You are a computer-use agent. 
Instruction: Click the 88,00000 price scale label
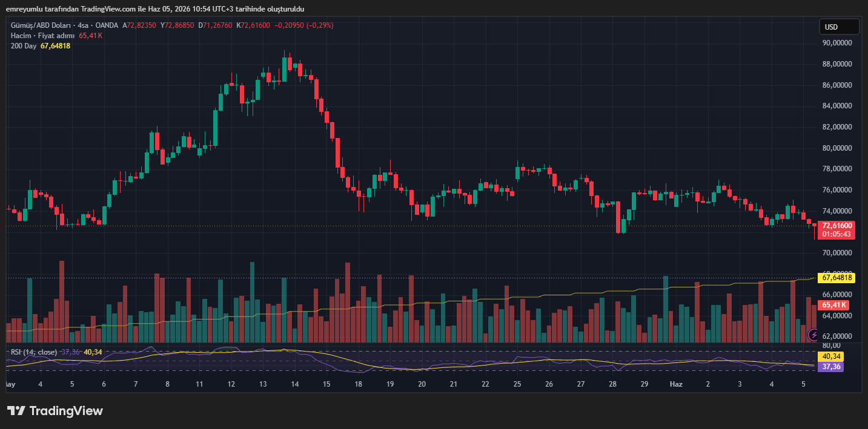(x=836, y=64)
